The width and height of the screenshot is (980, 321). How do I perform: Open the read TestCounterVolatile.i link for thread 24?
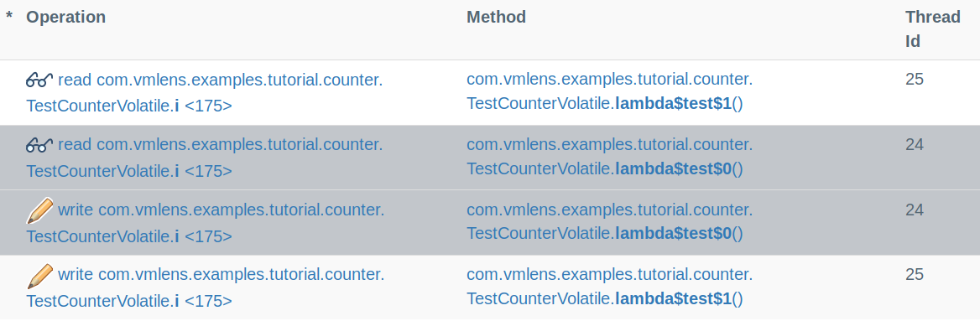(x=205, y=158)
